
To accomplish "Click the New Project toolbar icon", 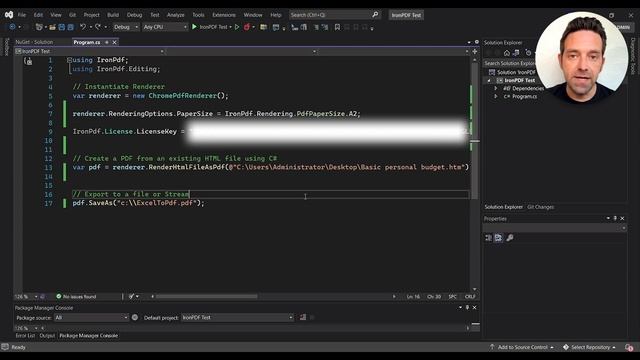I will 39,27.
